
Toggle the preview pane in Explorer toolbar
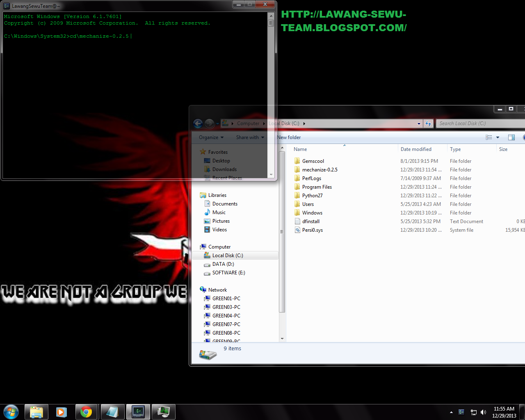click(x=511, y=137)
